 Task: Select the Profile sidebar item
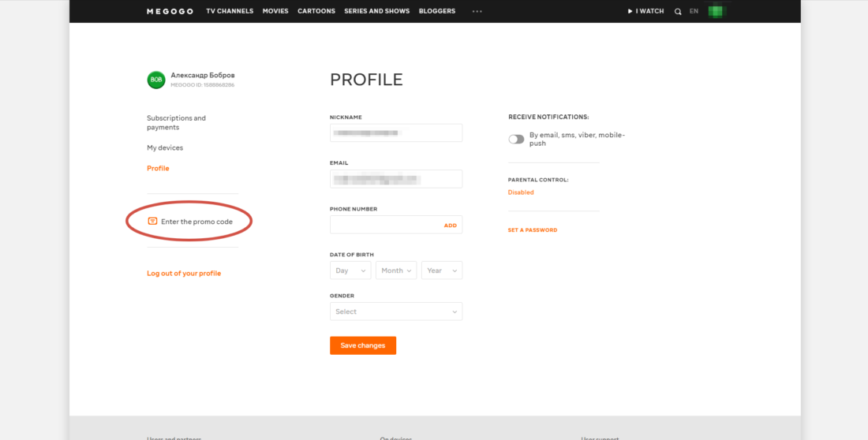click(x=158, y=168)
